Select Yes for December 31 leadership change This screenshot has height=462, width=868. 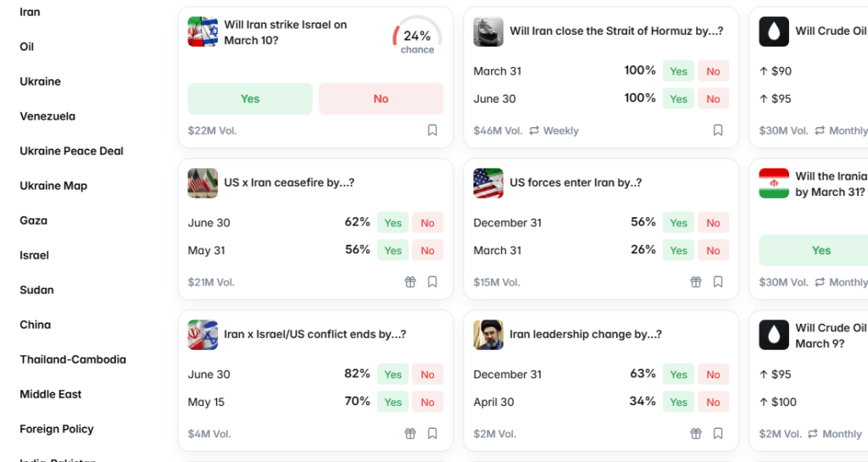pyautogui.click(x=678, y=375)
